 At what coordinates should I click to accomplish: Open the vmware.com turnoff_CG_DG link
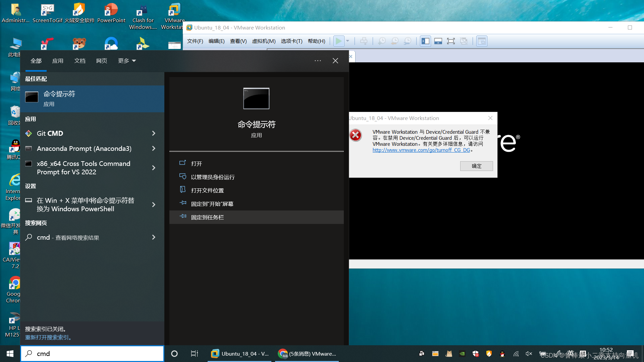421,150
